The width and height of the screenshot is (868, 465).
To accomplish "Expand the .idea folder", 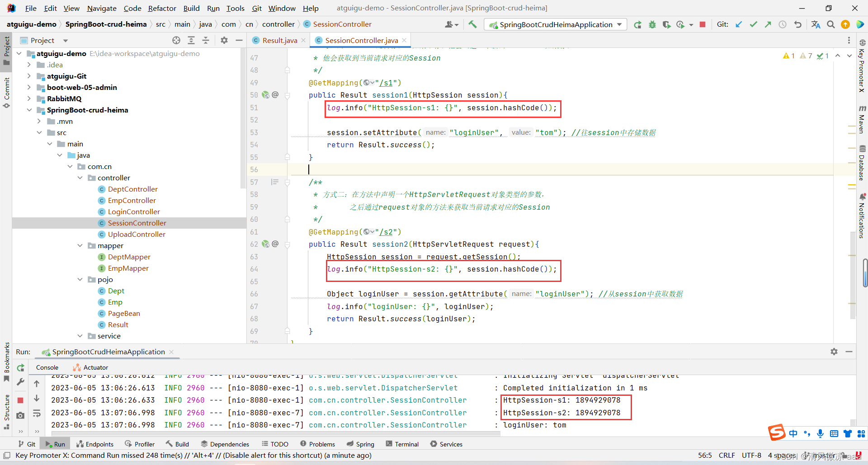I will click(x=29, y=65).
